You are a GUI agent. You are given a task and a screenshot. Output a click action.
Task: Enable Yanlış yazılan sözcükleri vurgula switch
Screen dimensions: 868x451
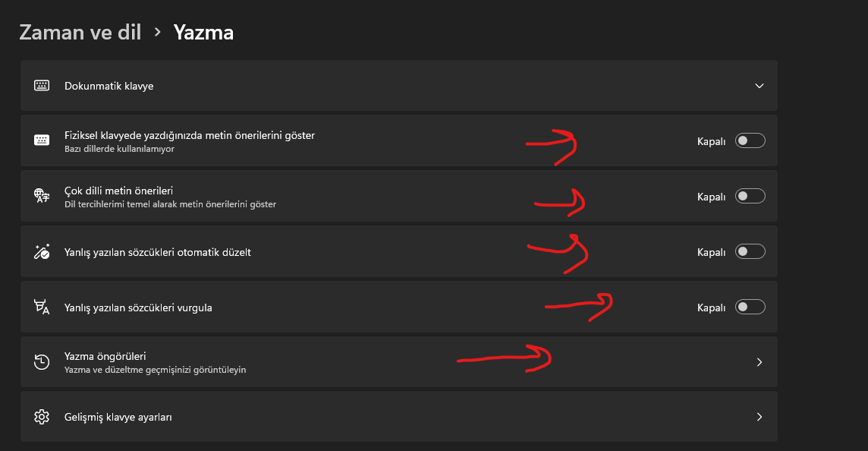750,307
